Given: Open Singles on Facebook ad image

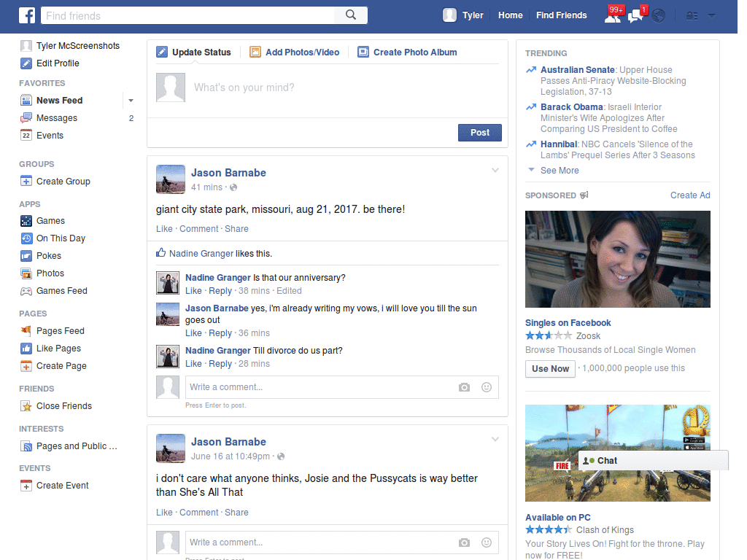Looking at the screenshot, I should point(617,259).
